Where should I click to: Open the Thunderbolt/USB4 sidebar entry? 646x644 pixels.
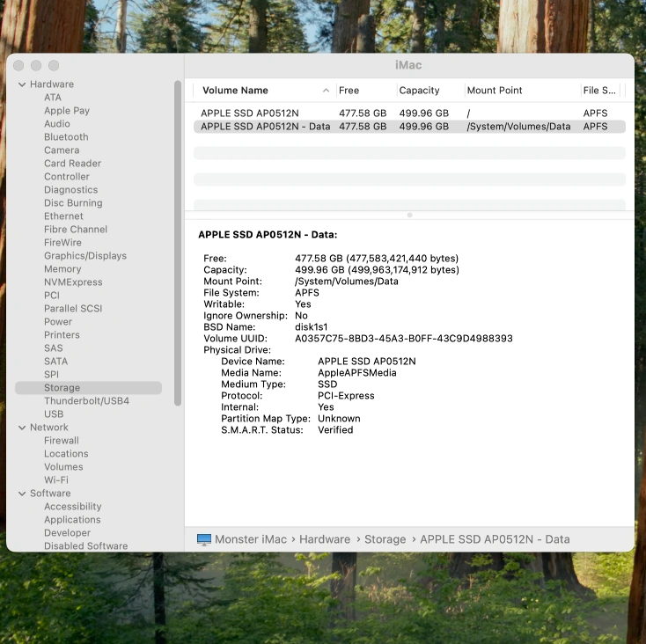86,401
